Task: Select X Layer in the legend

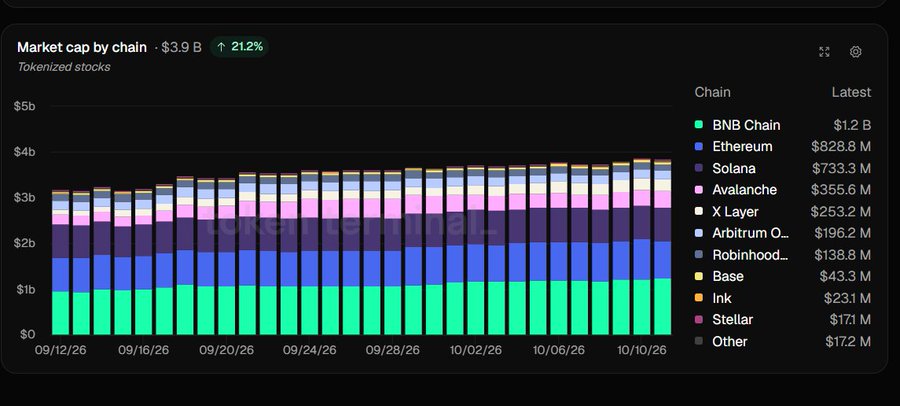Action: pos(735,211)
